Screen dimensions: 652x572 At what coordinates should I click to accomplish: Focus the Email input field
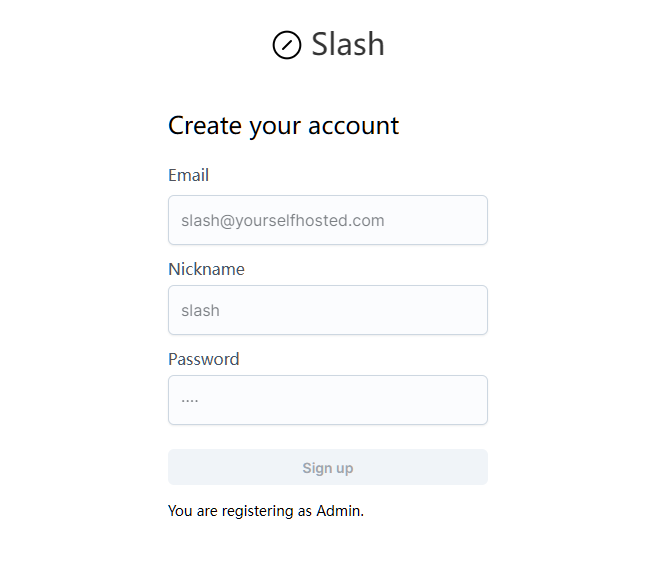point(328,220)
